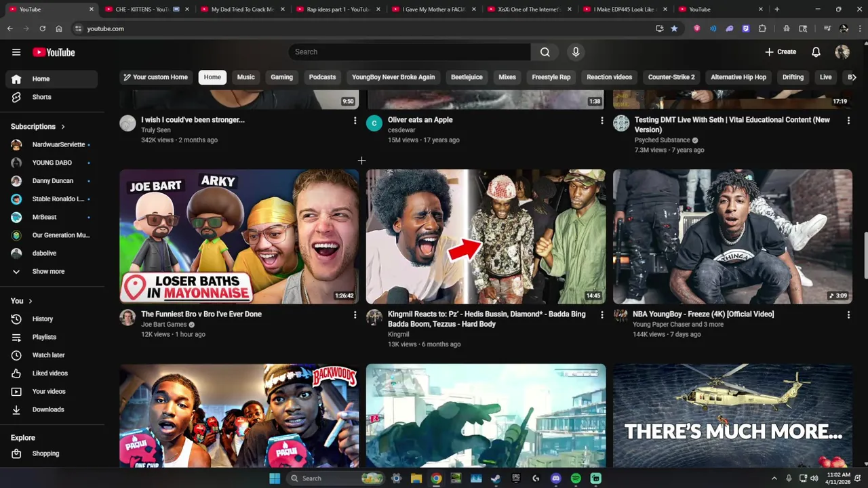
Task: Open NardwuarServiette subscription channel
Action: [52, 144]
